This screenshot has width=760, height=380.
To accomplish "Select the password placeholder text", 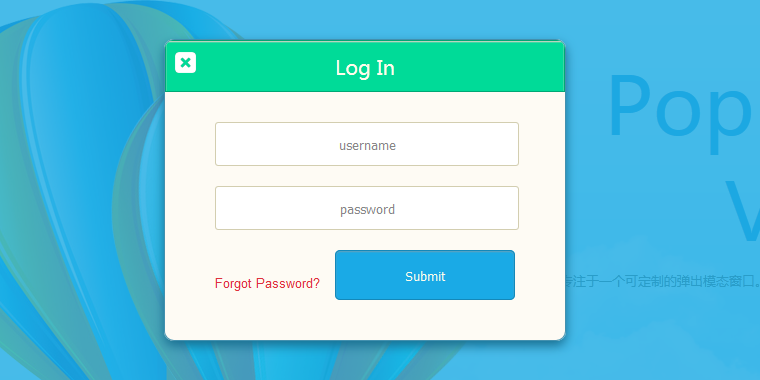I will click(x=367, y=209).
